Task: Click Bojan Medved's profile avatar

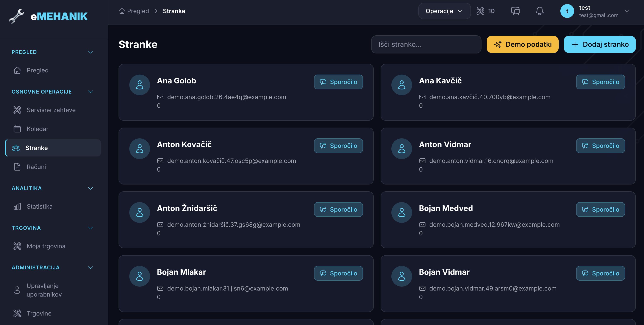Action: (x=402, y=212)
